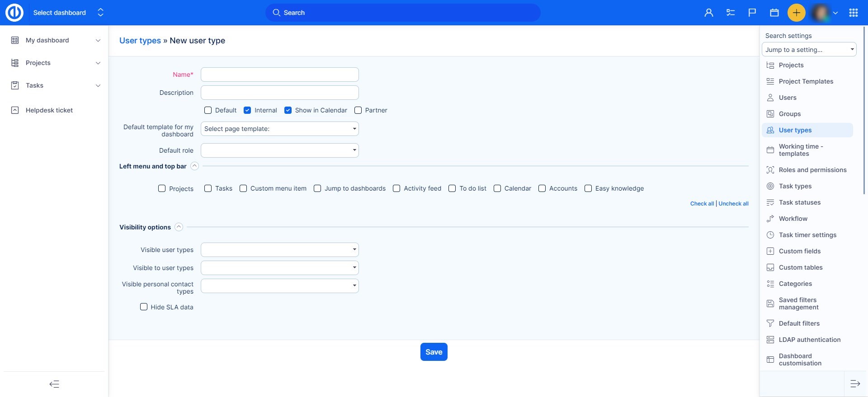Click into the Name input field
868x397 pixels.
tap(279, 75)
